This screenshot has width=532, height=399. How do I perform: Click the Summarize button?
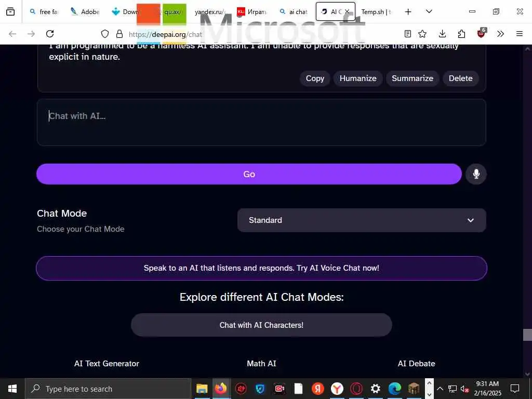tap(413, 78)
